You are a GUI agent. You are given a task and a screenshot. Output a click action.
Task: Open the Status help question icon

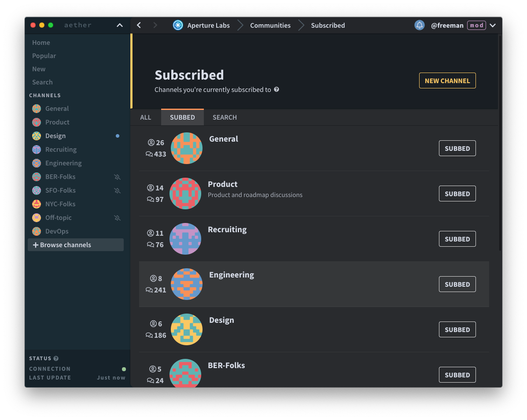pyautogui.click(x=56, y=358)
